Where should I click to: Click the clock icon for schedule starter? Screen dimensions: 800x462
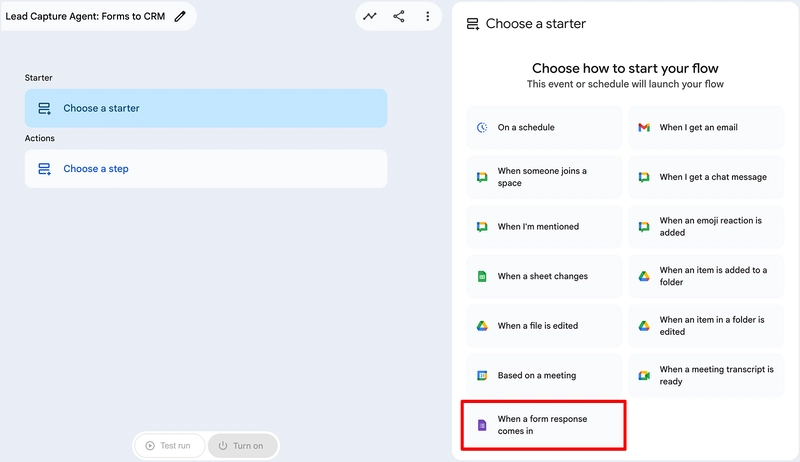click(x=482, y=128)
